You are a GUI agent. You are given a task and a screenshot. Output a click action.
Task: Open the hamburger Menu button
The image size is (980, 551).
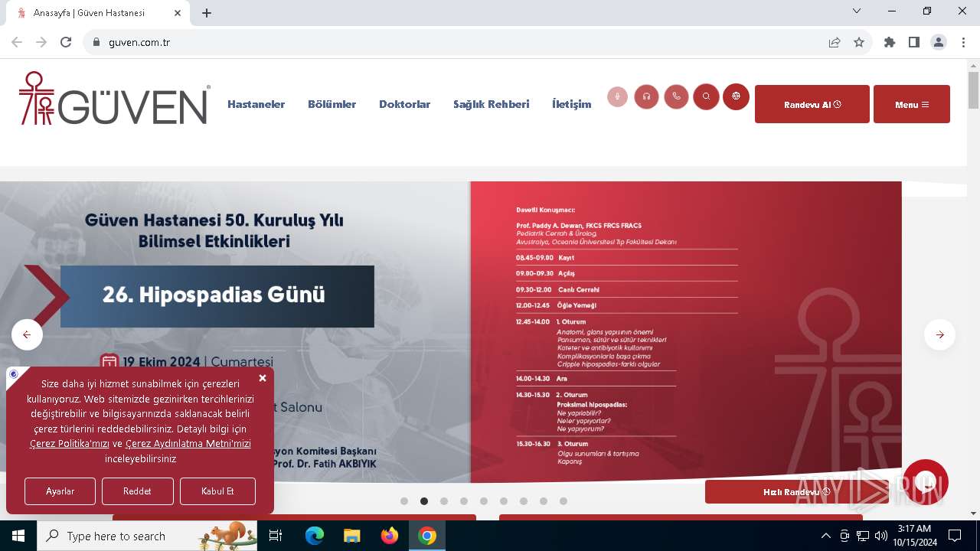click(x=912, y=104)
